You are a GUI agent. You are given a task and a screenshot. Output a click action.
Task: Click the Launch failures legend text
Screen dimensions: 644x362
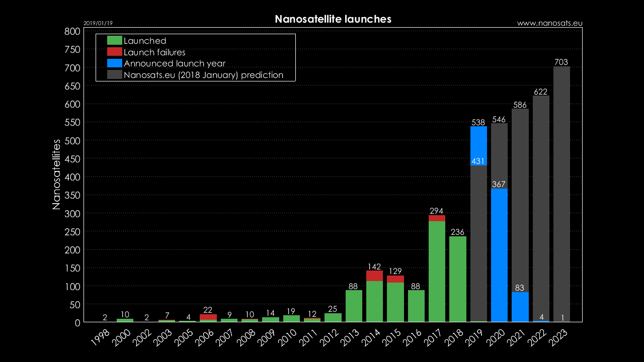[154, 52]
